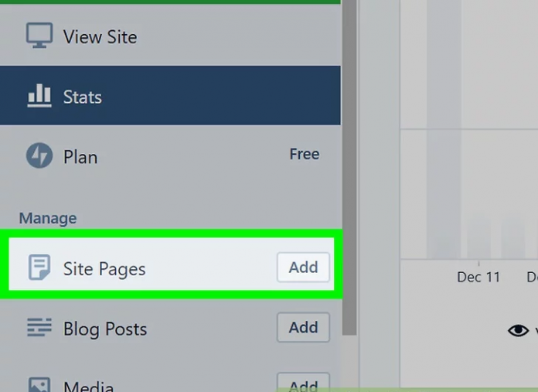538x392 pixels.
Task: Click the Site Pages document icon
Action: (x=39, y=268)
